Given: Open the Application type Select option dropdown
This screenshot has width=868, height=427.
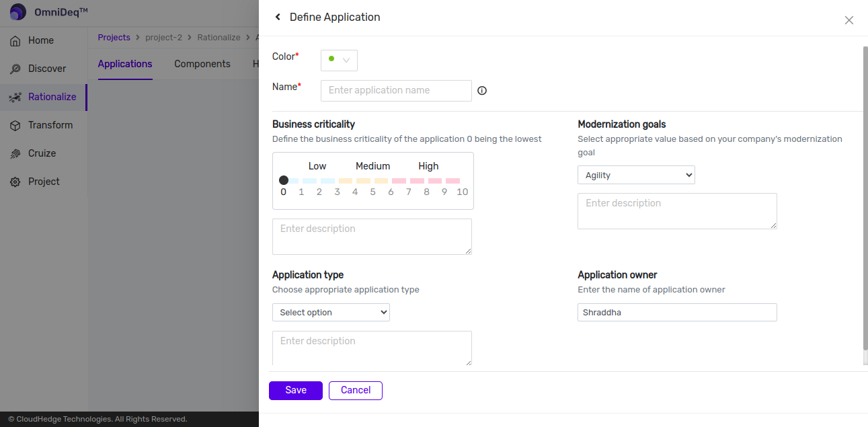Looking at the screenshot, I should click(331, 312).
